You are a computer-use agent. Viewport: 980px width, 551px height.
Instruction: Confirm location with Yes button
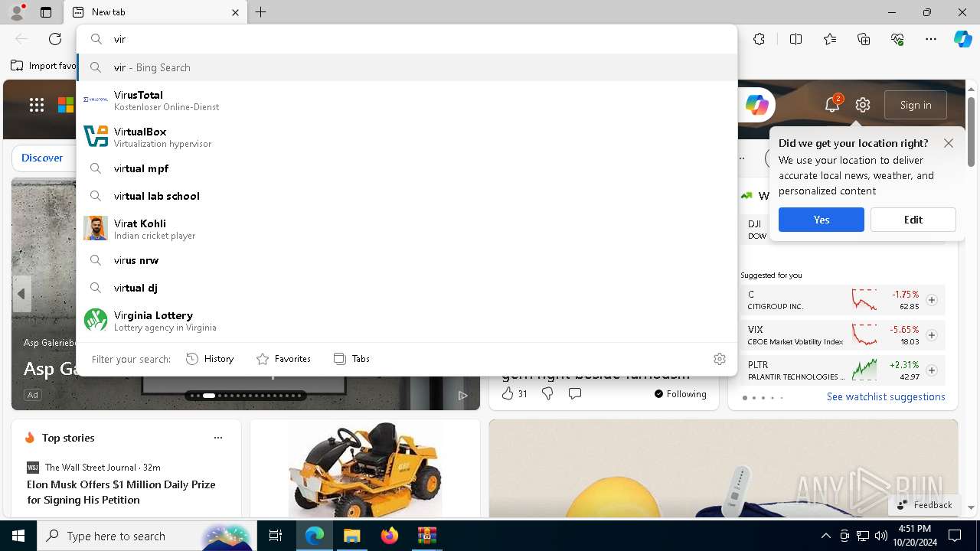click(822, 220)
